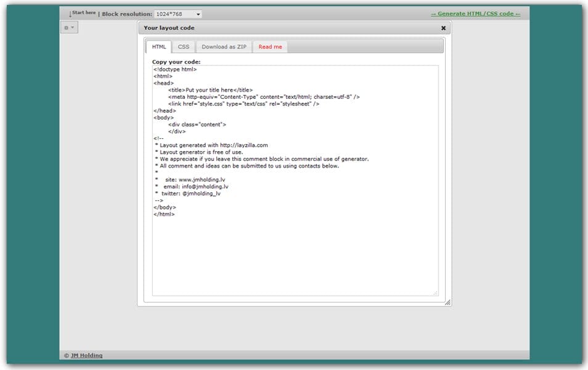Switch to the CSS tab
Image resolution: width=588 pixels, height=370 pixels.
[x=184, y=47]
